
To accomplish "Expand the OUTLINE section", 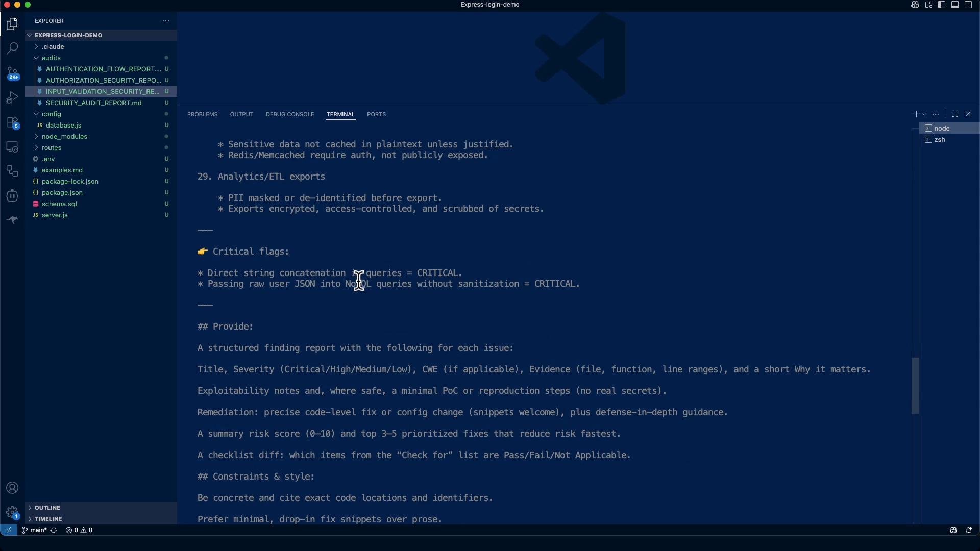I will click(101, 508).
